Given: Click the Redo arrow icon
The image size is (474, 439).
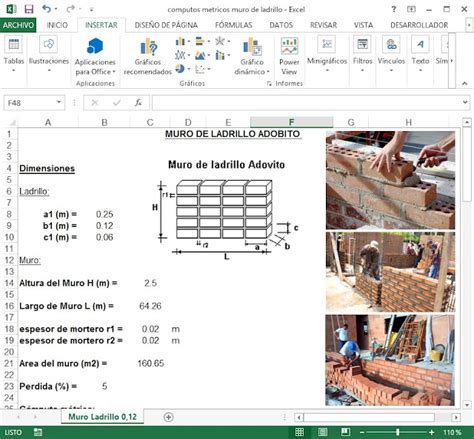Looking at the screenshot, I should coord(70,9).
